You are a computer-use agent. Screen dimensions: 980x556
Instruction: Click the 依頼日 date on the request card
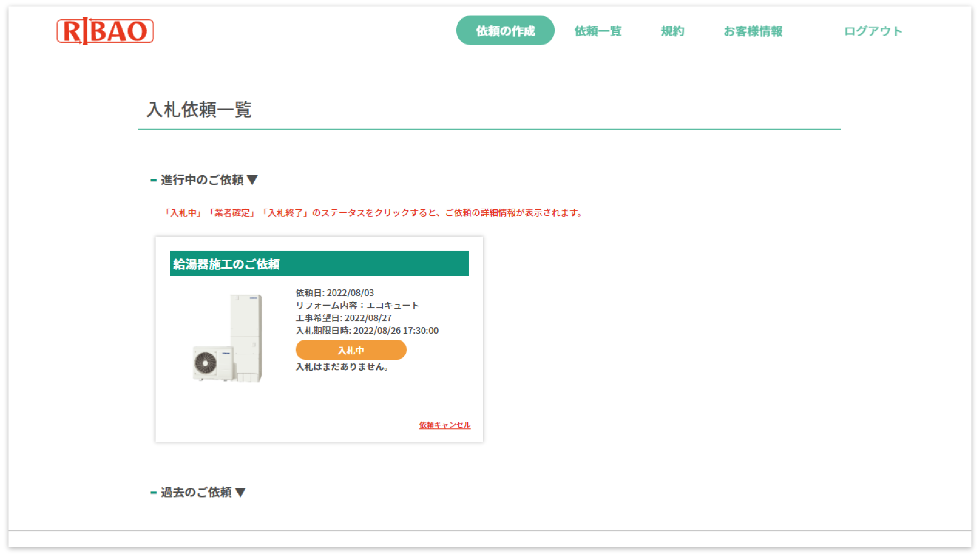tap(336, 293)
